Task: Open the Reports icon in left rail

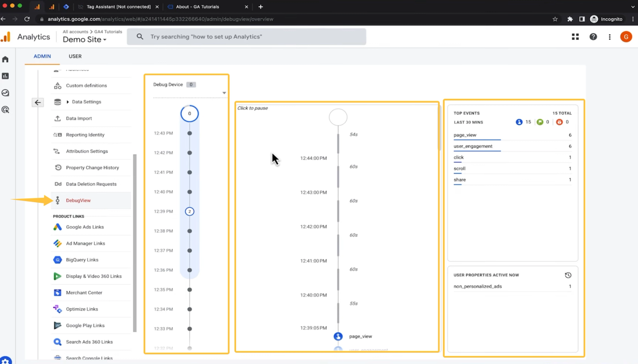Action: pyautogui.click(x=5, y=76)
